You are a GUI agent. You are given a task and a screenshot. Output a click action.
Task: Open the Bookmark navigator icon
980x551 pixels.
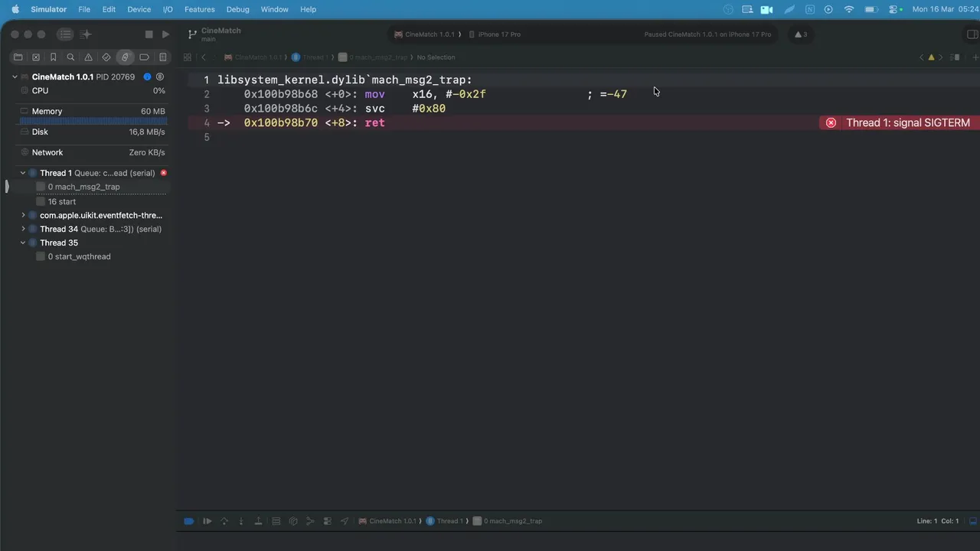53,57
